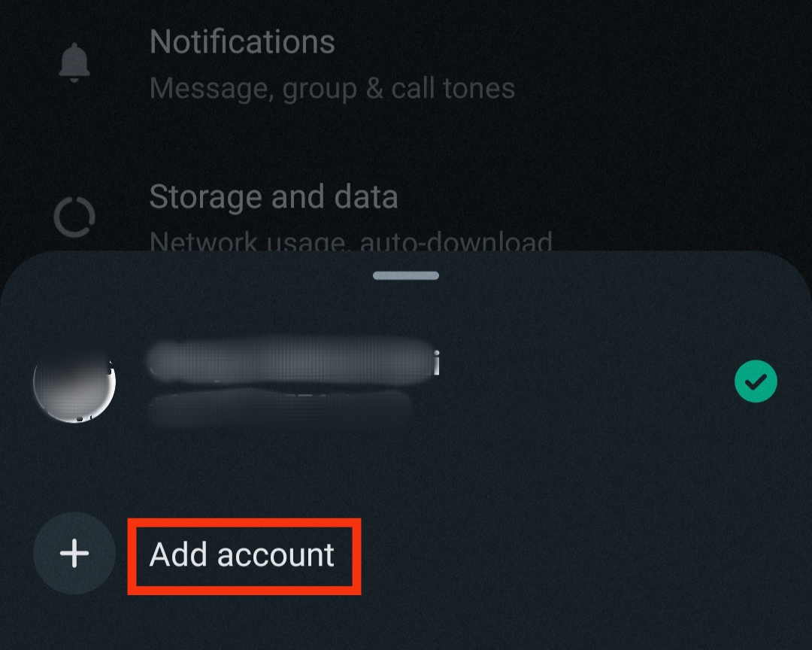812x650 pixels.
Task: Click the empty sheet area left of the checkmark
Action: (x=585, y=381)
